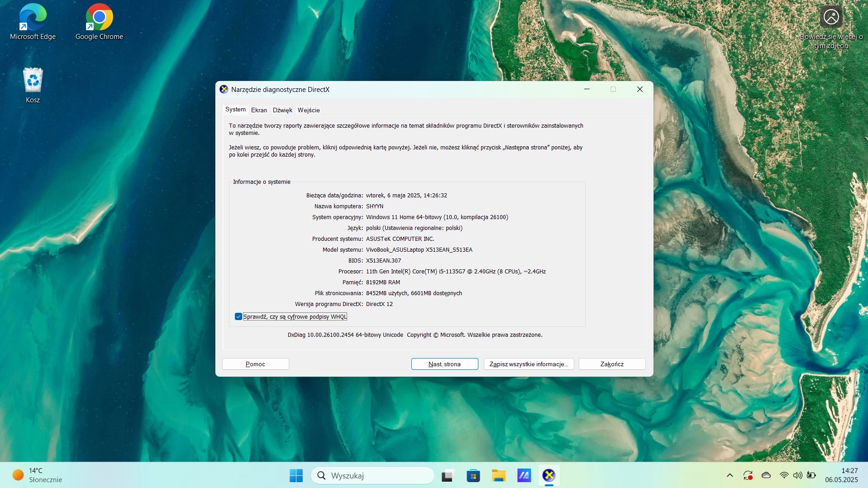Select the System tab

[235, 110]
